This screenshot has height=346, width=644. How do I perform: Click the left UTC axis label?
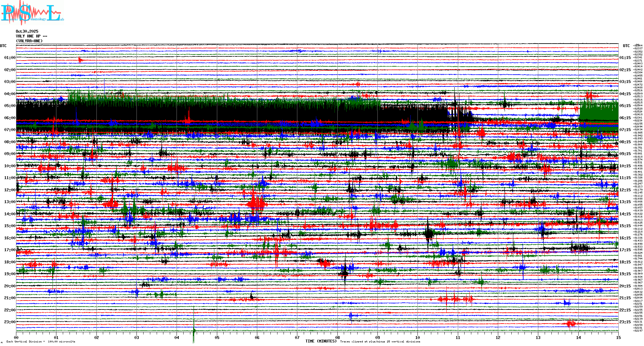[3, 46]
